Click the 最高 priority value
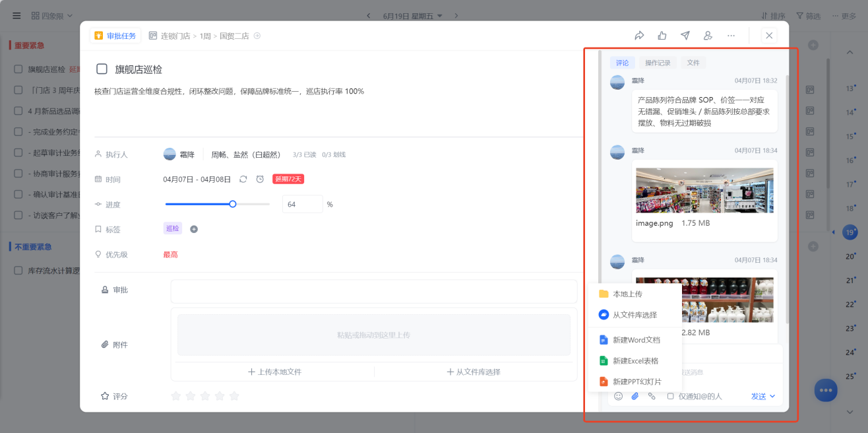The height and width of the screenshot is (433, 868). (170, 254)
